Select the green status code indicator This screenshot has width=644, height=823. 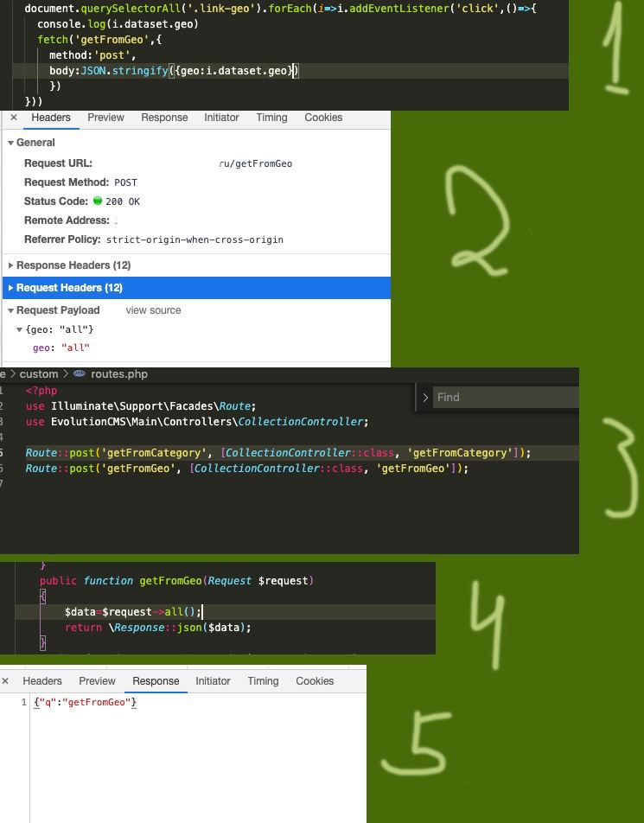97,201
